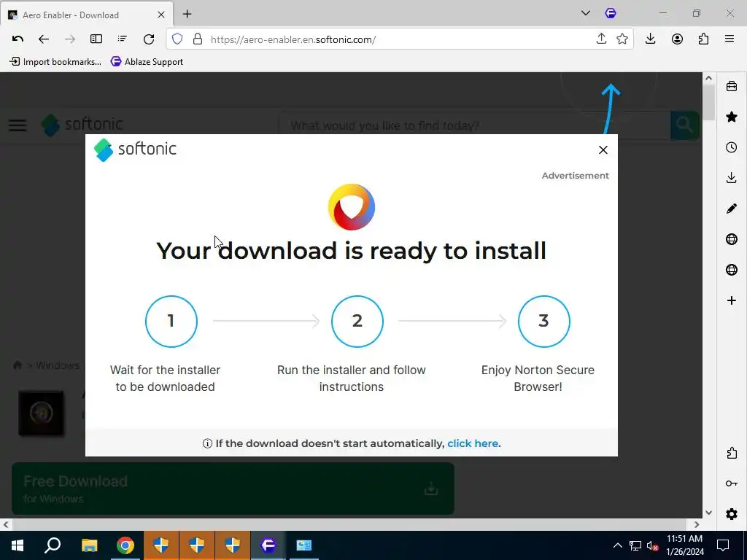Viewport: 747px width, 560px height.
Task: Show hidden system tray icons
Action: 617,545
